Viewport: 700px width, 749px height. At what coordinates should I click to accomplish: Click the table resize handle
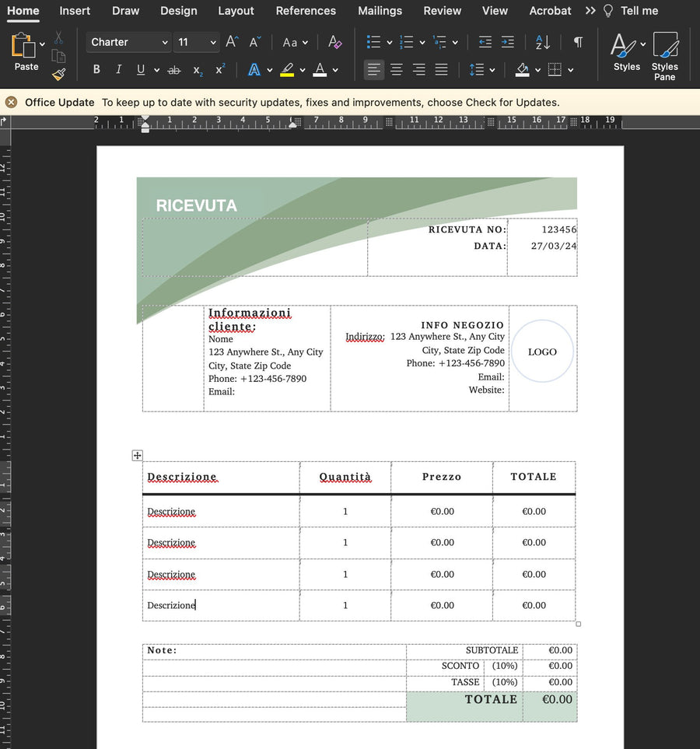coord(578,624)
